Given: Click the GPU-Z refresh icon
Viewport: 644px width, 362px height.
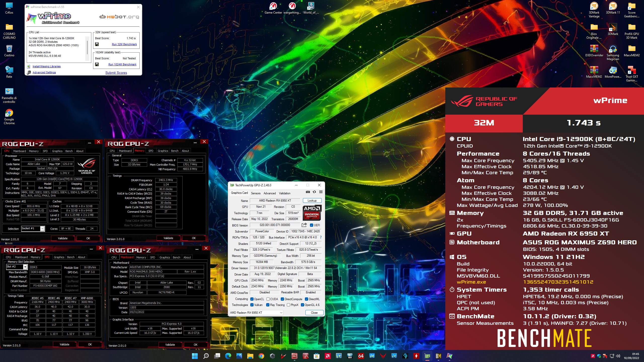Looking at the screenshot, I should pos(314,192).
